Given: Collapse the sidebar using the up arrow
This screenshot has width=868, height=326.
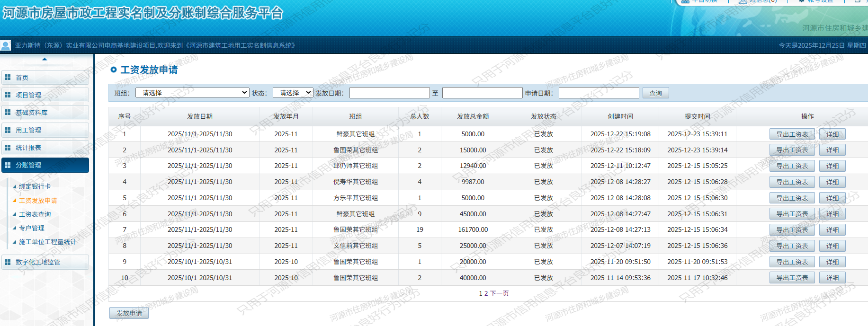Looking at the screenshot, I should (x=45, y=59).
